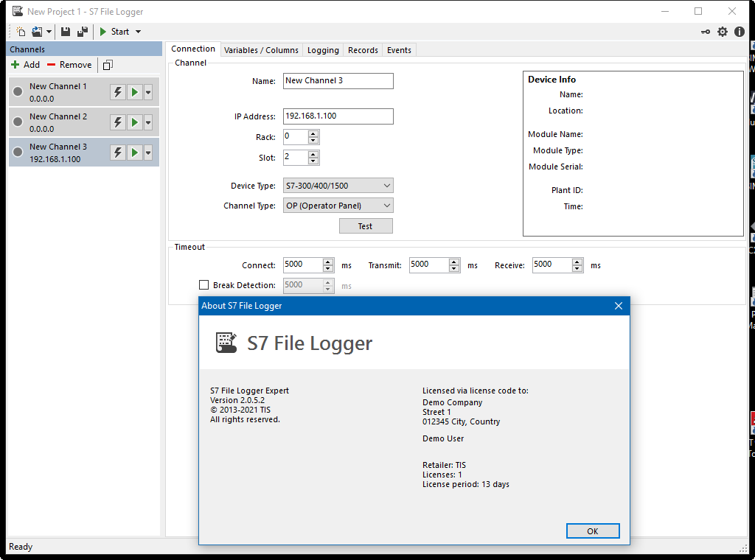Screen dimensions: 755x560
Task: Expand the open project dropdown arrow
Action: pyautogui.click(x=49, y=32)
